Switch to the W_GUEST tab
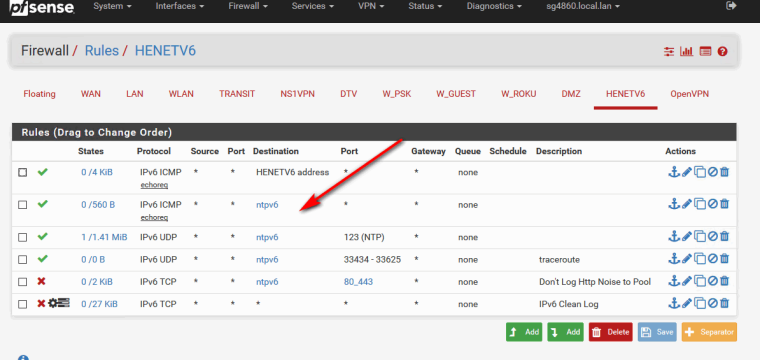 pos(456,94)
